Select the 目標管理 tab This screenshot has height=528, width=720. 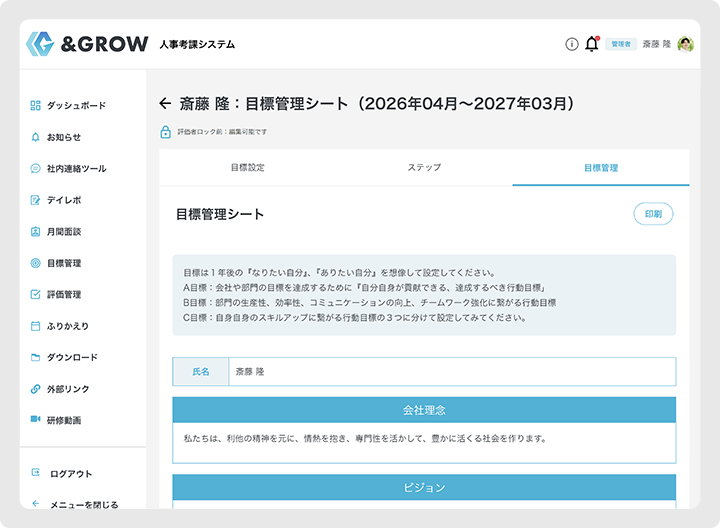pos(601,168)
